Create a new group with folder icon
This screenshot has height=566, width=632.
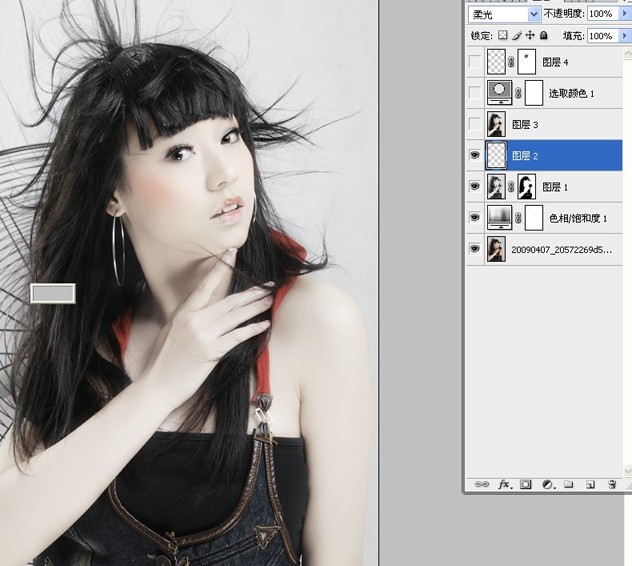(568, 484)
